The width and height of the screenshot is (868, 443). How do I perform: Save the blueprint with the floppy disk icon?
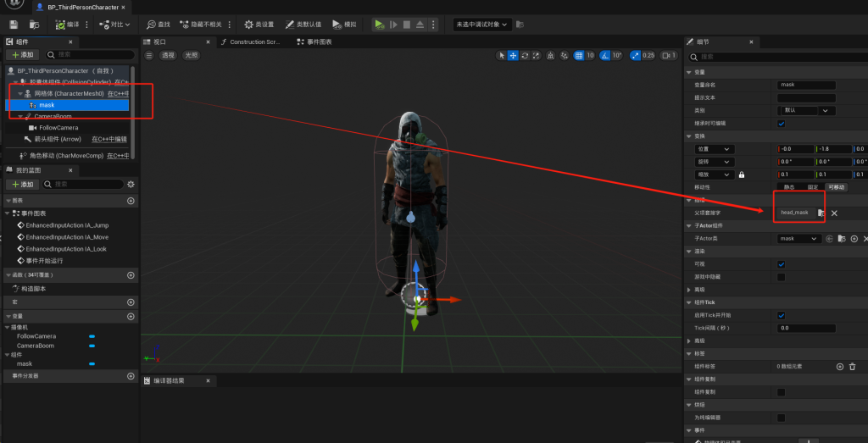coord(14,25)
